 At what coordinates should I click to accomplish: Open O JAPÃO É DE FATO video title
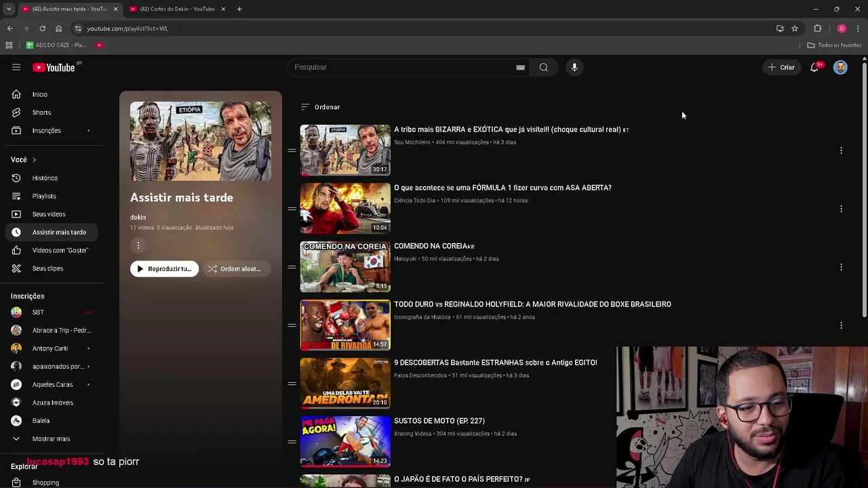click(462, 479)
